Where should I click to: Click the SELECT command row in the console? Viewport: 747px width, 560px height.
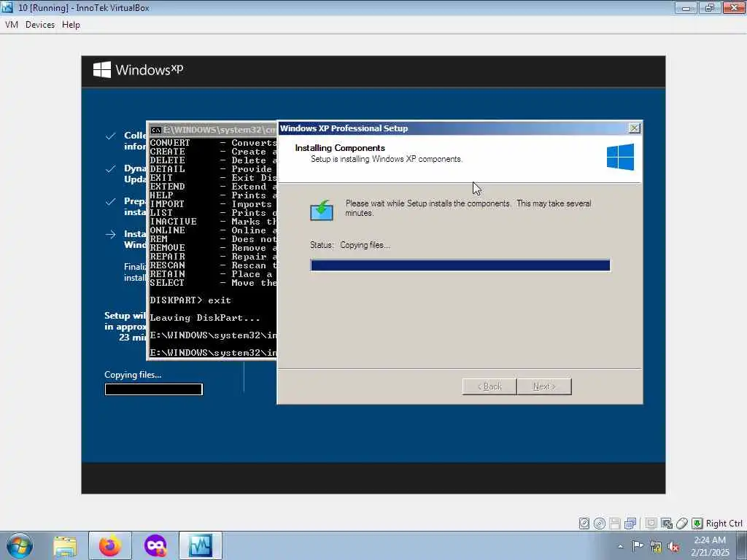click(213, 283)
